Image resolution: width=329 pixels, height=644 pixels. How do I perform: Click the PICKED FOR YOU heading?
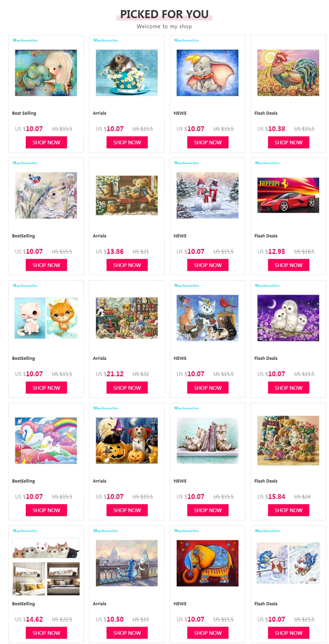[164, 14]
